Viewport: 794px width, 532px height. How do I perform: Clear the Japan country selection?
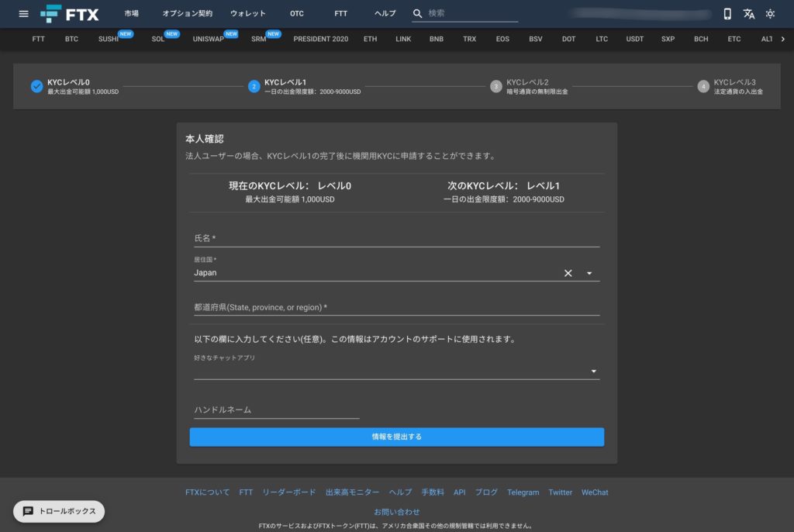568,273
